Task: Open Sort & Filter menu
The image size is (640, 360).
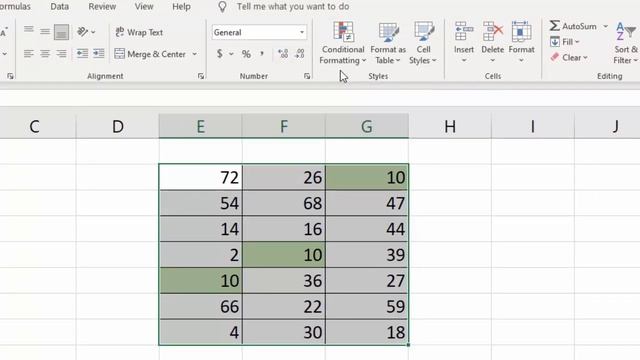Action: point(626,43)
